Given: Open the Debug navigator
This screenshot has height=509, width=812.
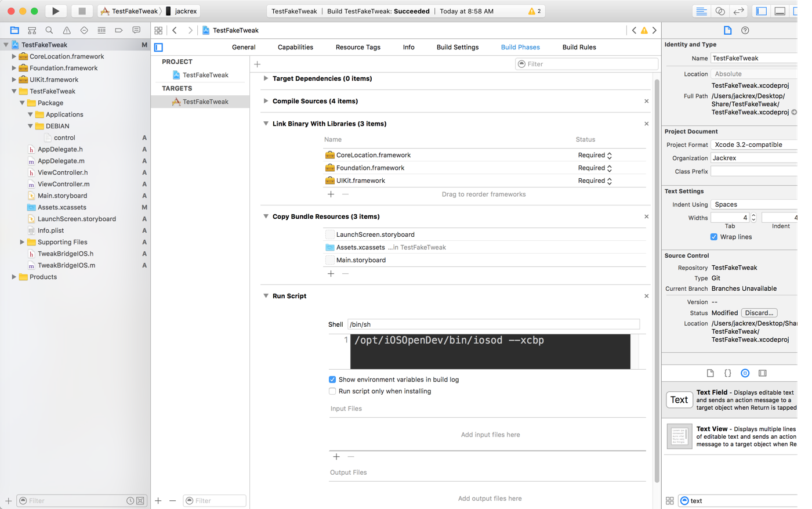Looking at the screenshot, I should click(101, 30).
